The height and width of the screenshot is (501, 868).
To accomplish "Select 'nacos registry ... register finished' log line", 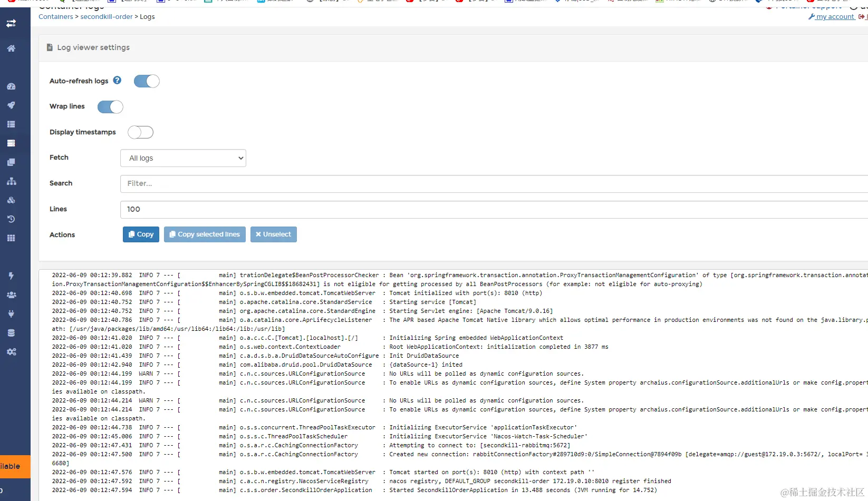I will tap(362, 482).
